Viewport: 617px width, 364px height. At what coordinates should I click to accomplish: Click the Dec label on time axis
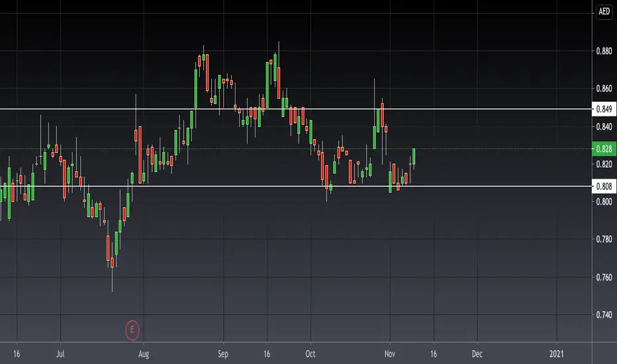coord(477,354)
